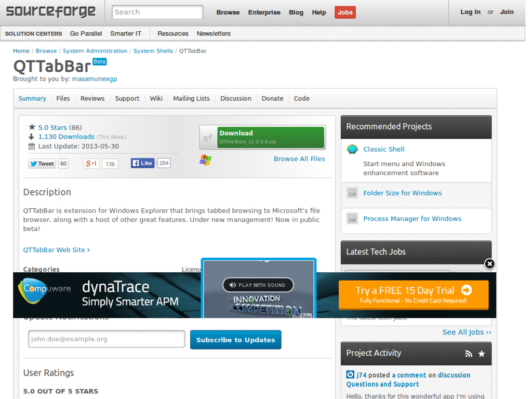532x399 pixels.
Task: Click the calendar last update icon
Action: [x=32, y=146]
